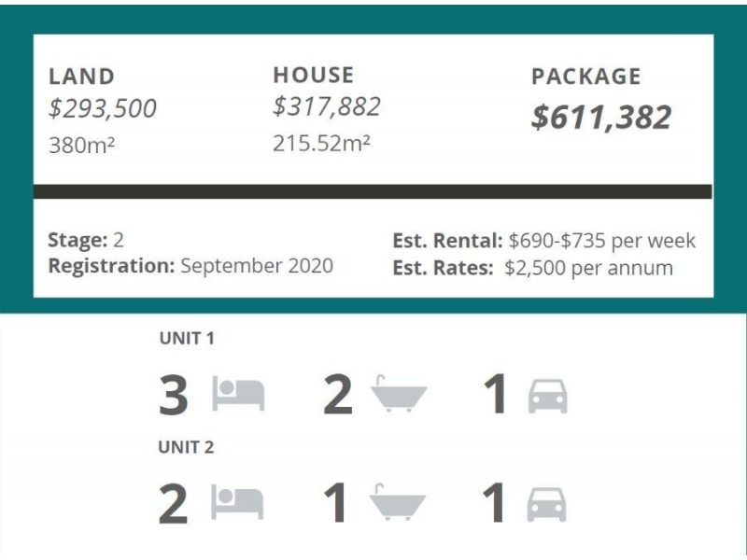Image resolution: width=747 pixels, height=560 pixels.
Task: Click the Stage: 2 text
Action: 86,240
